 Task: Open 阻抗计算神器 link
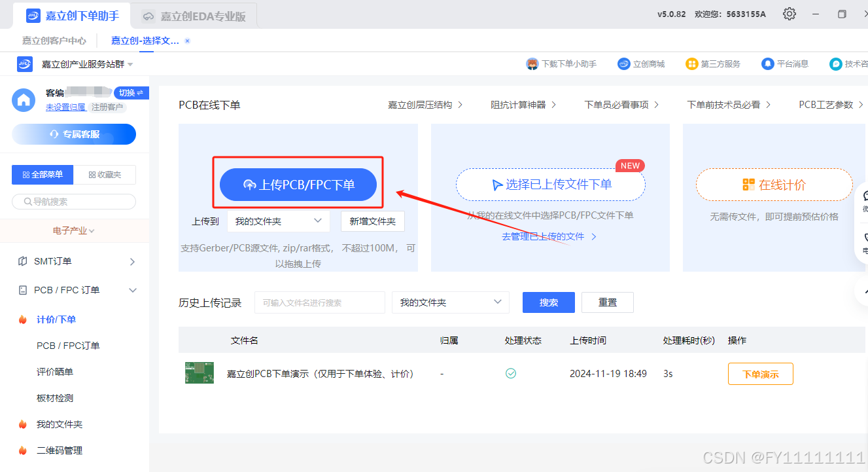click(524, 105)
